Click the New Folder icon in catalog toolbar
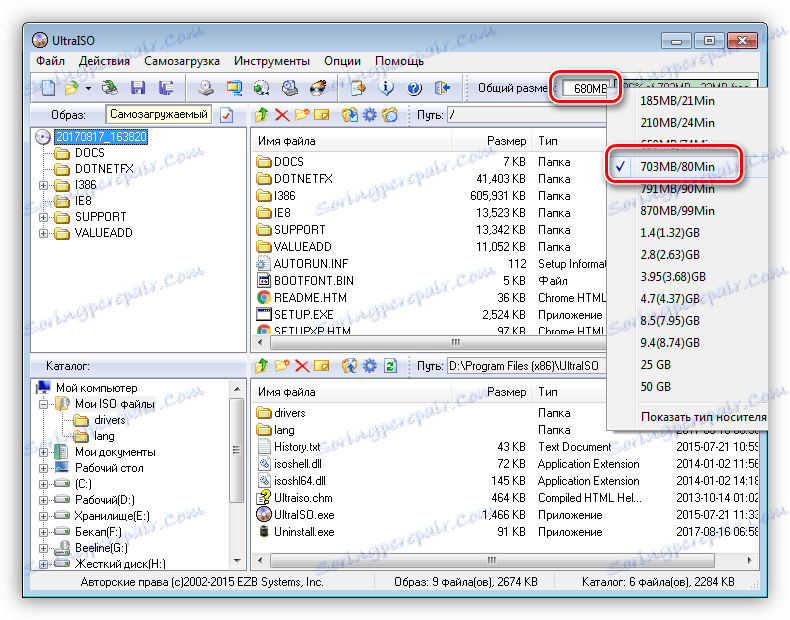This screenshot has height=620, width=790. pos(282,366)
